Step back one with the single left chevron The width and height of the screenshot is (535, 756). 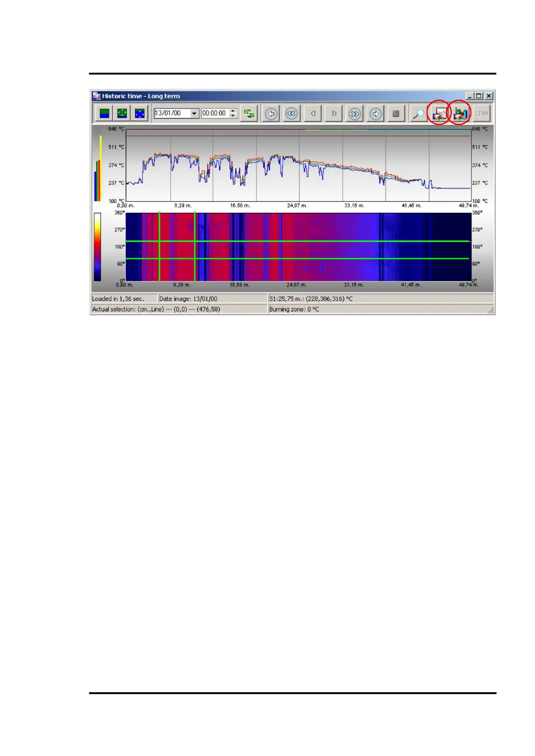[313, 114]
